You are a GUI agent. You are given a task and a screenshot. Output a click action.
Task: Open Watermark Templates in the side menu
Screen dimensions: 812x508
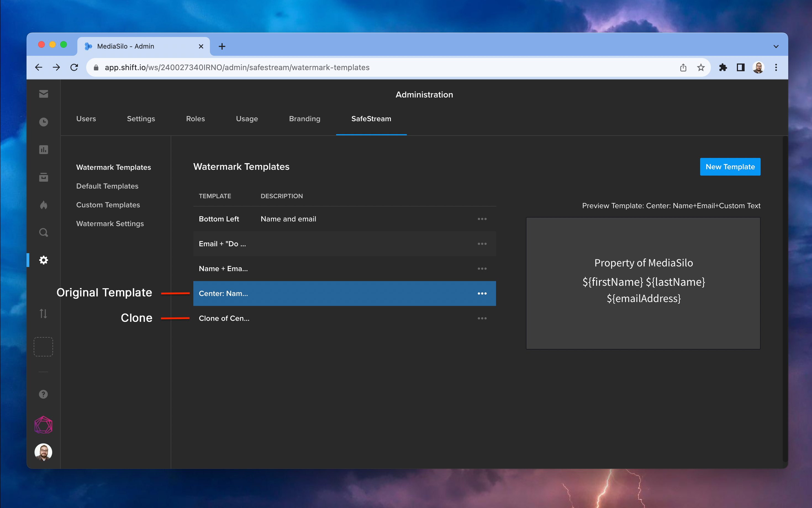[114, 167]
